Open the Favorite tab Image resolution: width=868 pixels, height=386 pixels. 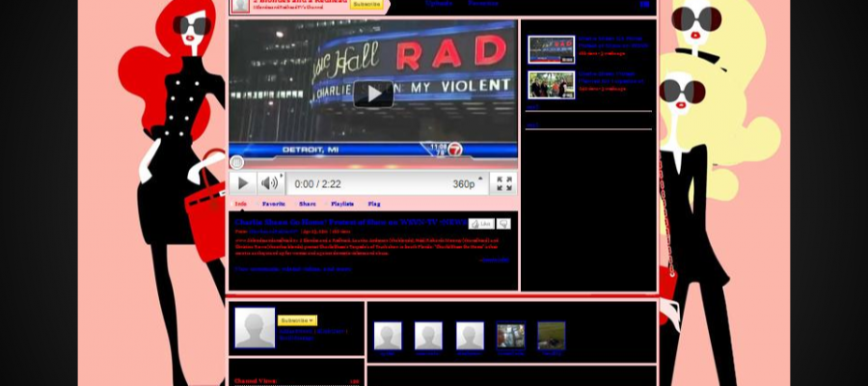[x=274, y=204]
